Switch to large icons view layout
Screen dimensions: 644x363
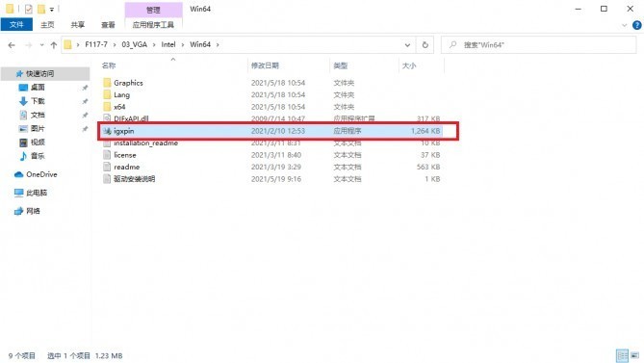point(635,355)
